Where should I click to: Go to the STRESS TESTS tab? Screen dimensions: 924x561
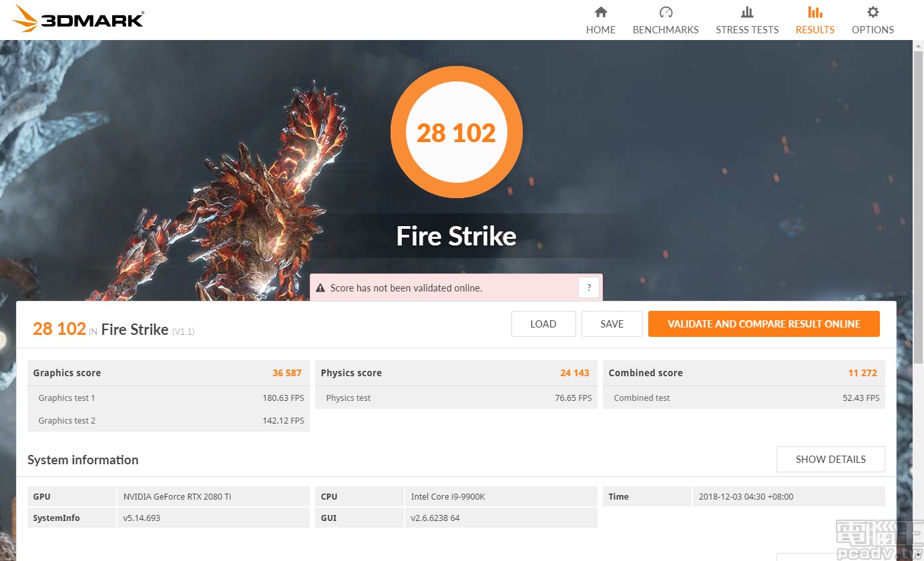pos(747,21)
